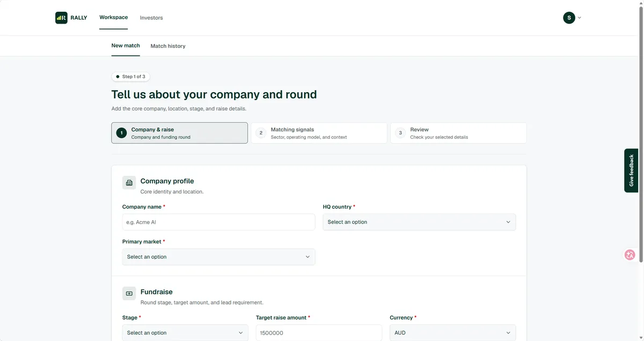Viewport: 644px width, 341px height.
Task: Click the 'Core identity and location.' text
Action: (172, 191)
